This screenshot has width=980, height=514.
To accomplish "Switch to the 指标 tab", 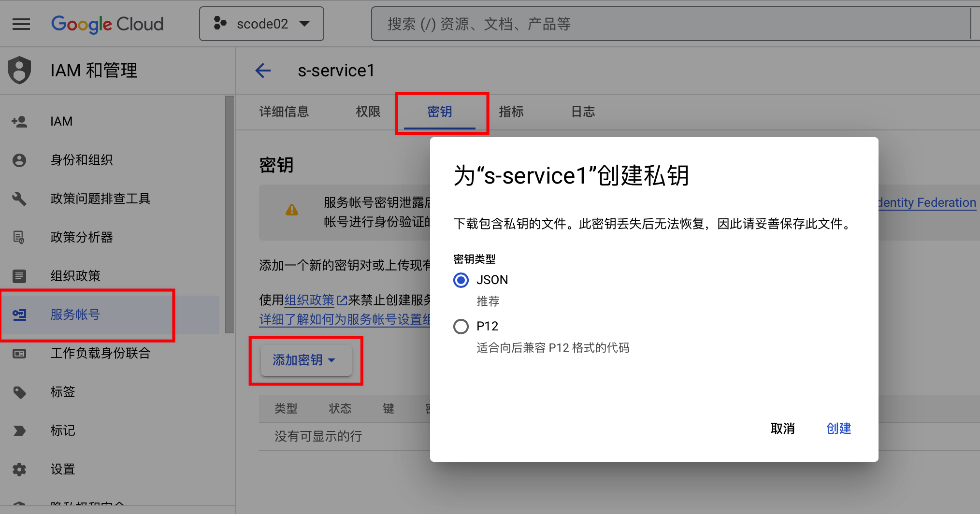I will point(511,112).
